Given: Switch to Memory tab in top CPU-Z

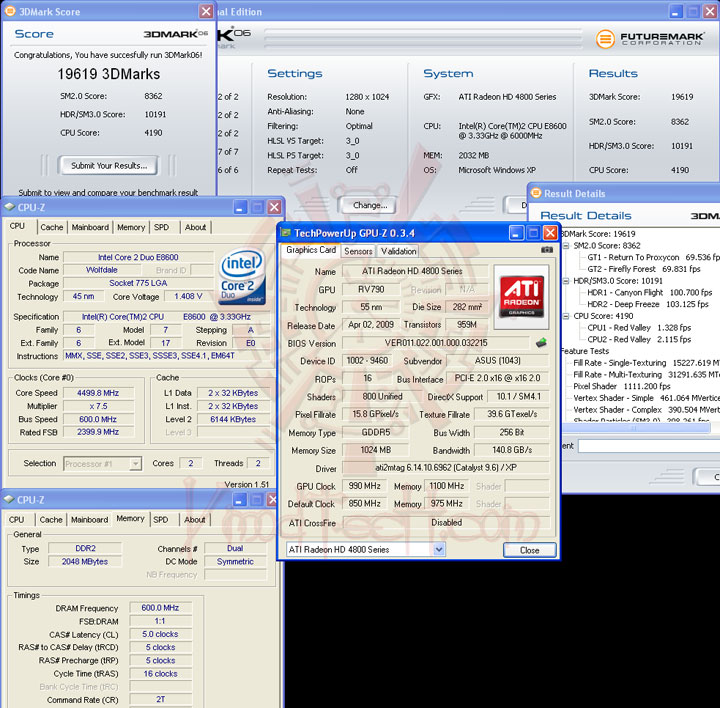Looking at the screenshot, I should (x=131, y=227).
